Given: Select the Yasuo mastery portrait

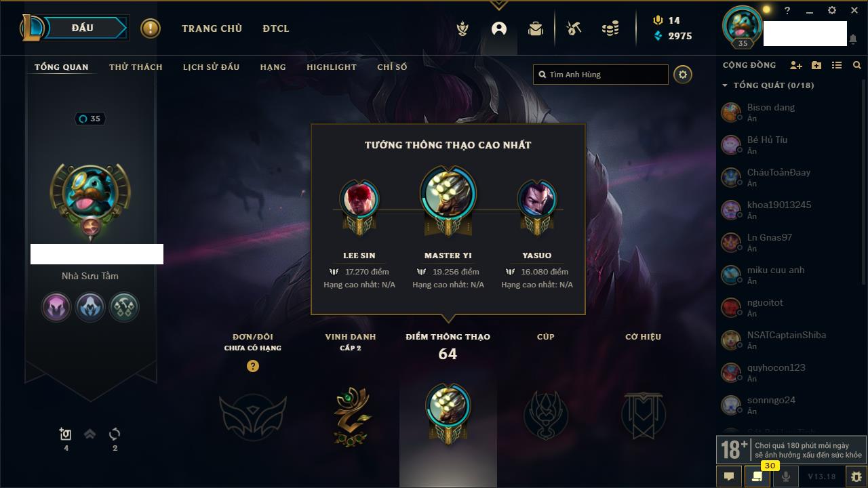Looking at the screenshot, I should [x=537, y=200].
